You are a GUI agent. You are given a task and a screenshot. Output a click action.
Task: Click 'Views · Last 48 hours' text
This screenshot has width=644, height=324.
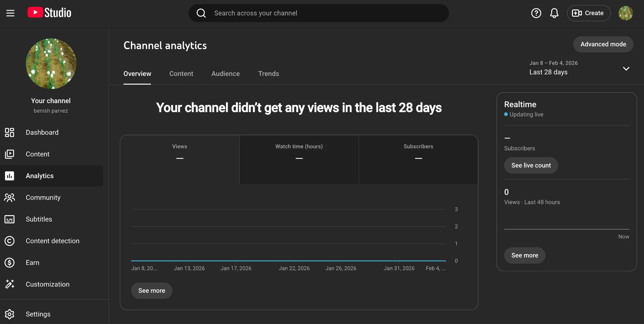532,202
